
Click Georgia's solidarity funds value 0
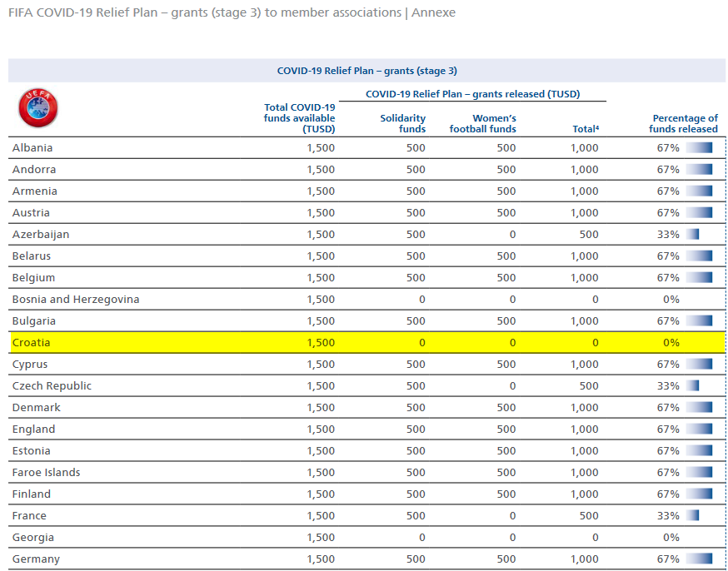pos(422,538)
